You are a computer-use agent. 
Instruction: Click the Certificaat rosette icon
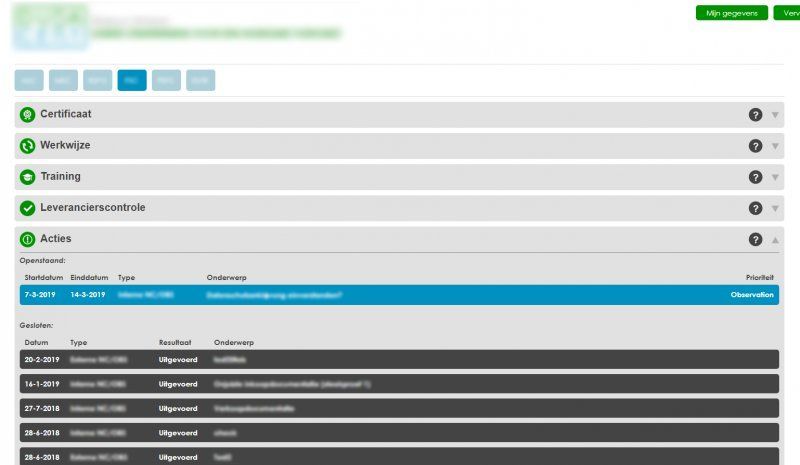28,114
